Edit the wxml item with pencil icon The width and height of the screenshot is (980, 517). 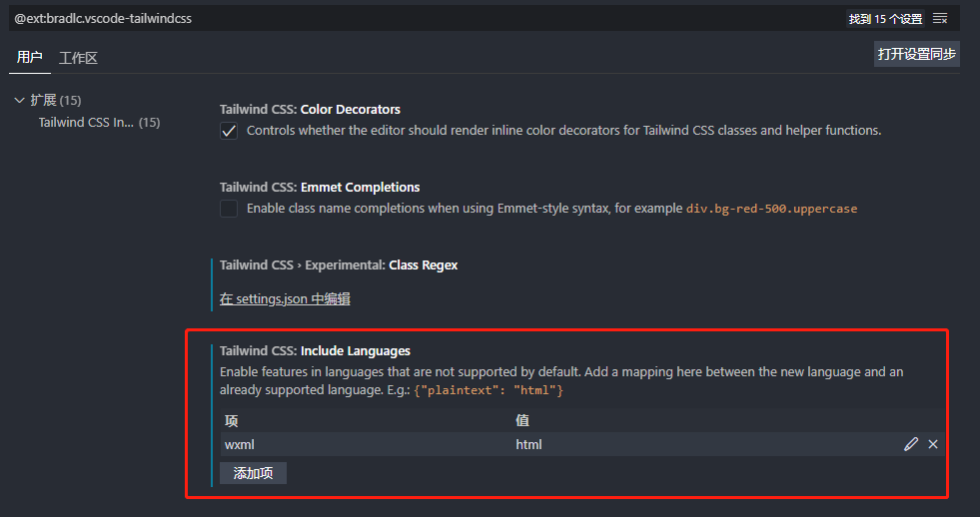pos(910,444)
